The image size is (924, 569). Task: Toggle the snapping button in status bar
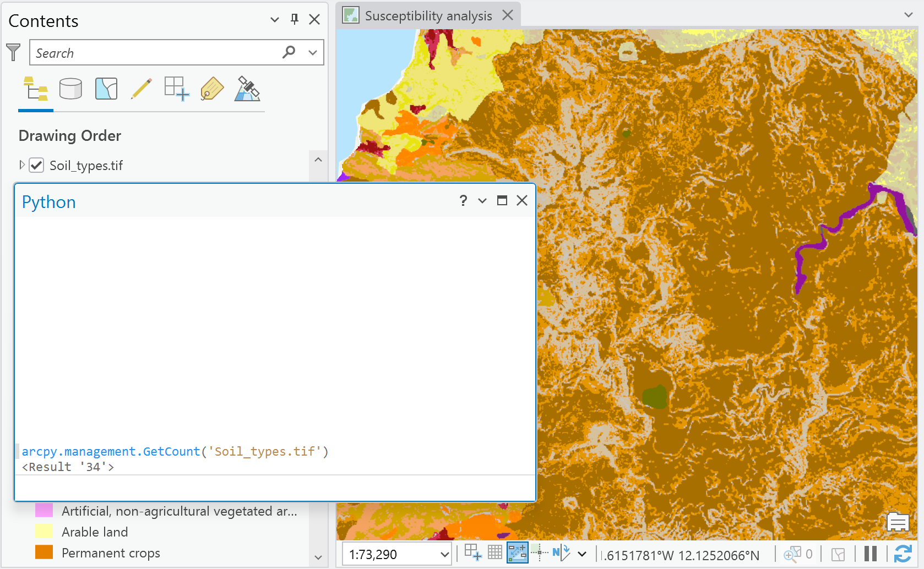[517, 553]
